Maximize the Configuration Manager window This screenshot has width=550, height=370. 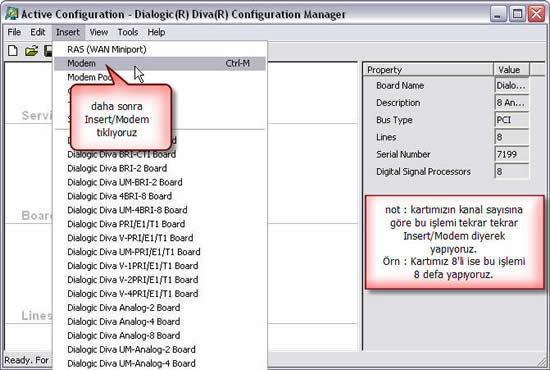(517, 14)
